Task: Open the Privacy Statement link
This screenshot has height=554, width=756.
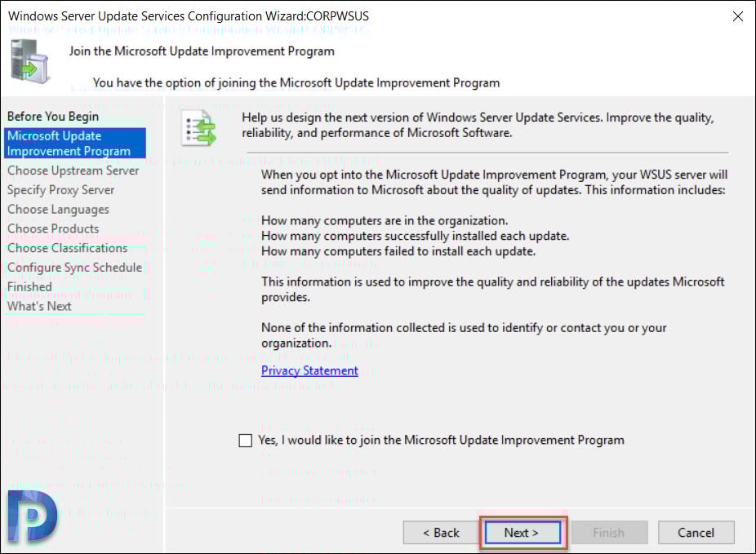Action: [309, 370]
